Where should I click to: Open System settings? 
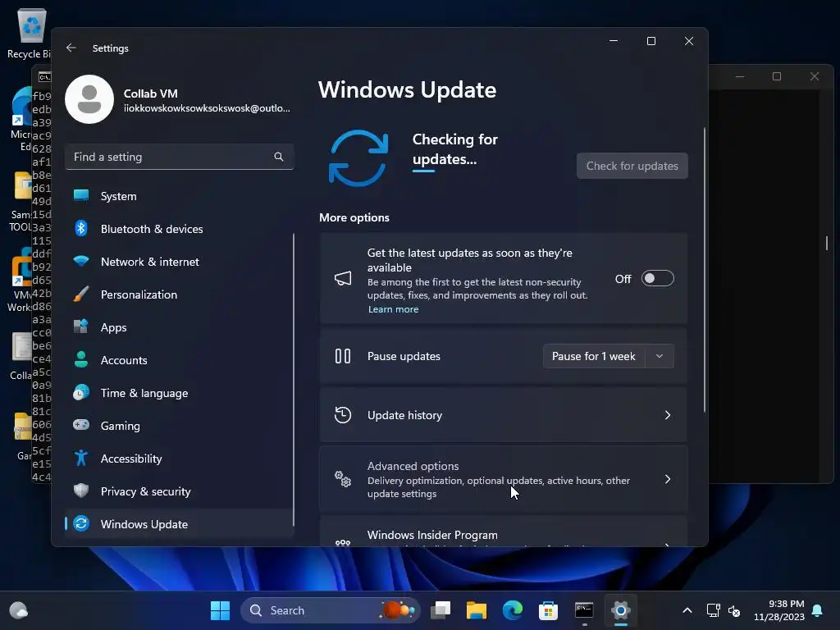pos(179,196)
